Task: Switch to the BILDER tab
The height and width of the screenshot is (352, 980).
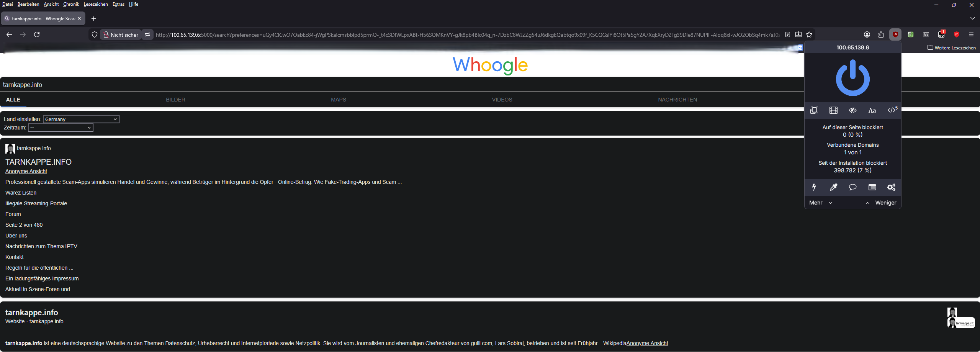Action: click(x=175, y=100)
